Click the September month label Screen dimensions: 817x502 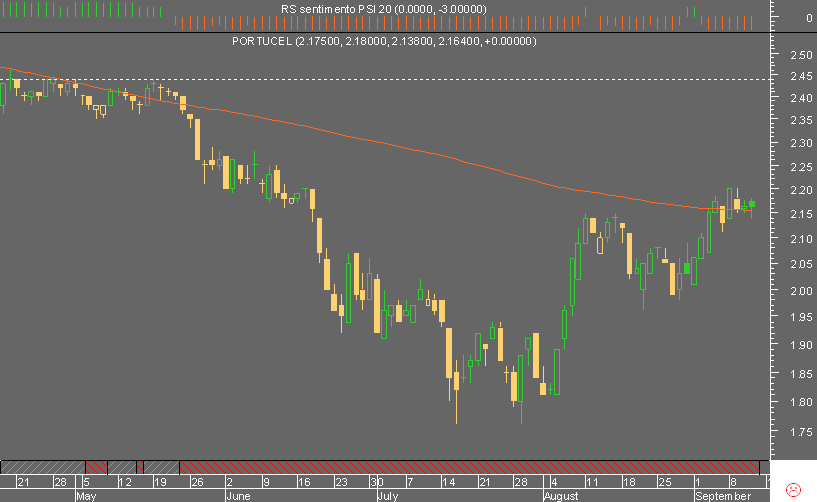click(x=723, y=496)
